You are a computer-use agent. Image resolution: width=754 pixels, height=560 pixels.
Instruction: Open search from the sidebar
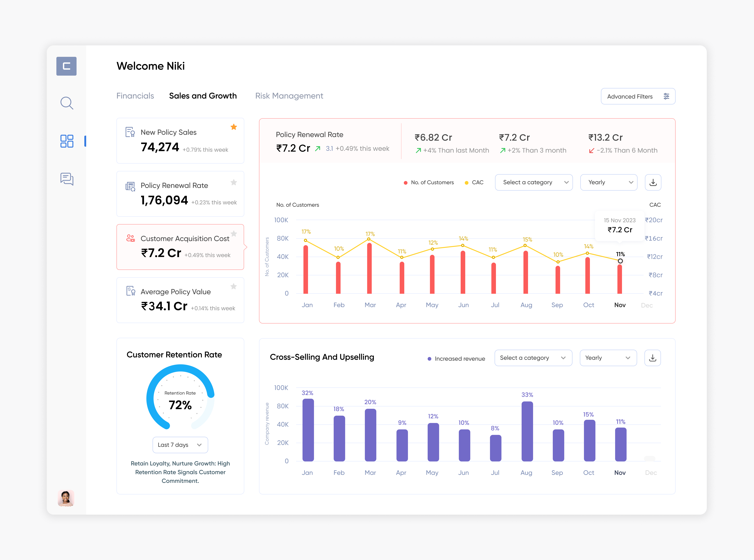pyautogui.click(x=66, y=103)
